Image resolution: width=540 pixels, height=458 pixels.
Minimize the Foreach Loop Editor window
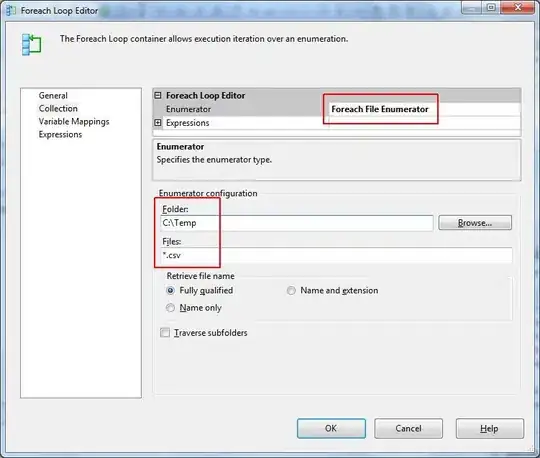coord(471,7)
